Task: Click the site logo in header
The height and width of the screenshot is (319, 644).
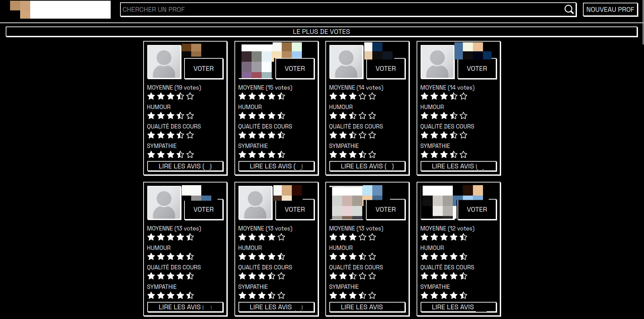Action: point(60,9)
